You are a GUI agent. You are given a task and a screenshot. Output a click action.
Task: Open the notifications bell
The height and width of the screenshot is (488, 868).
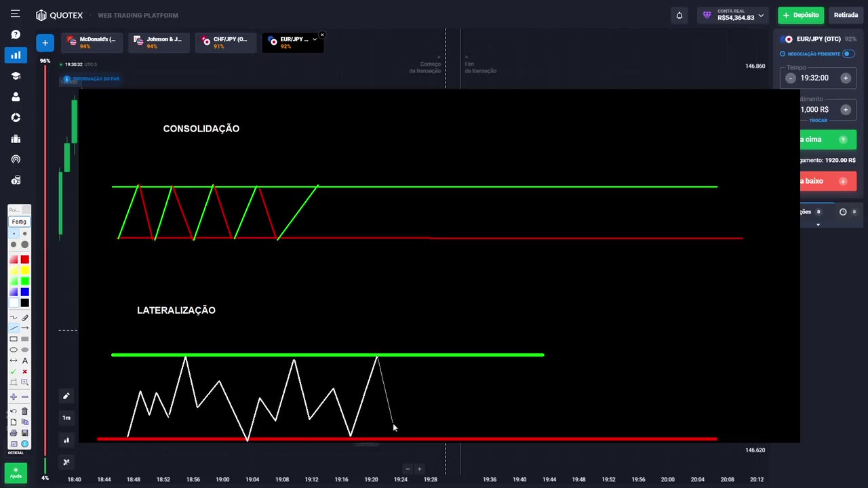(679, 15)
